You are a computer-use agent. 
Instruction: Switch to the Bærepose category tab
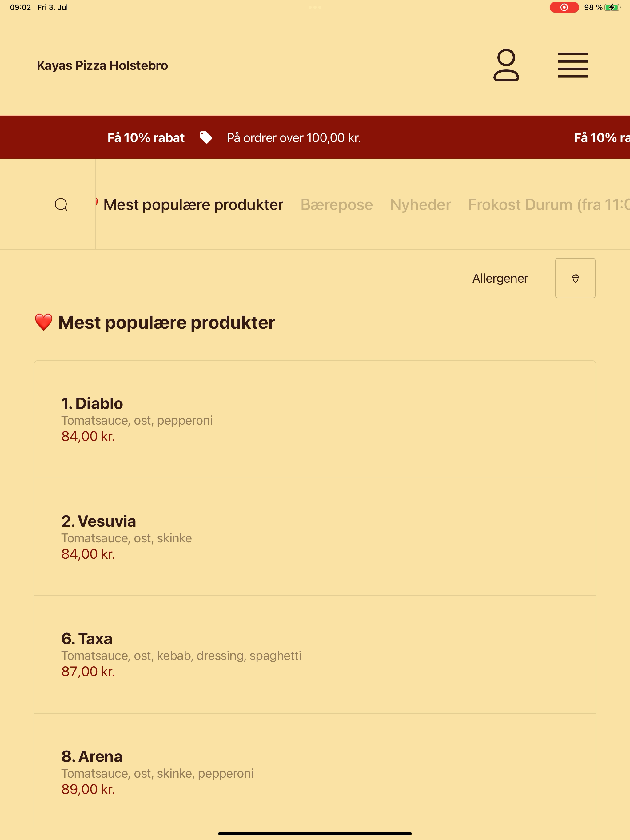tap(337, 205)
